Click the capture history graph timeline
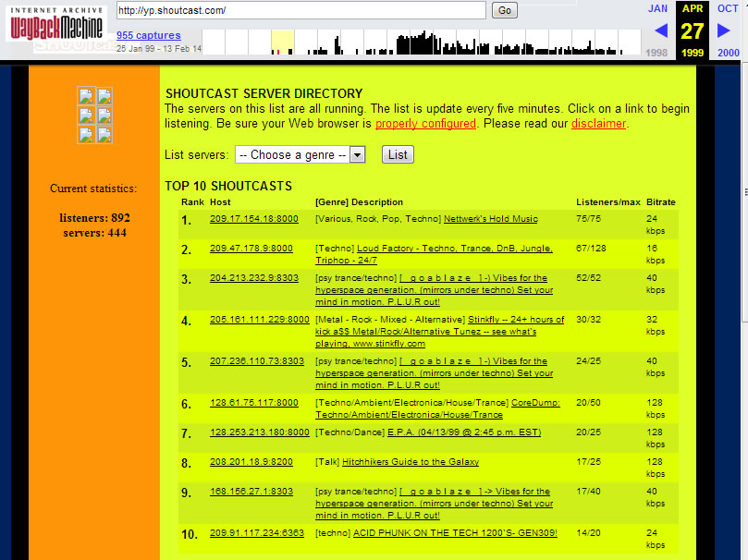This screenshot has height=560, width=748. click(421, 43)
